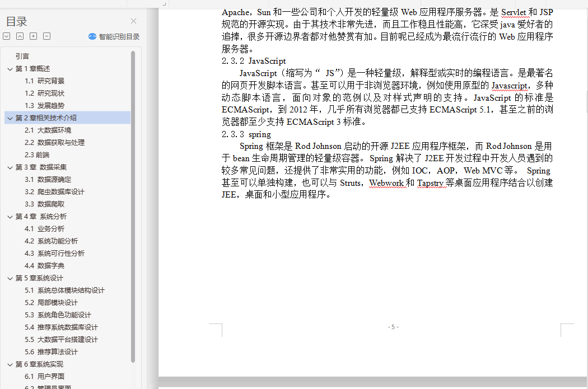Image resolution: width=588 pixels, height=389 pixels.
Task: Jump to 4.1 业务分析
Action: [45, 228]
